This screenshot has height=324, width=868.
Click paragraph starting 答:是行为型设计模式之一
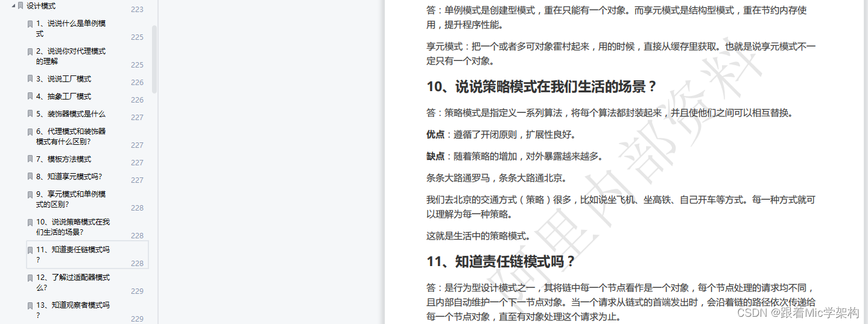[x=621, y=302]
